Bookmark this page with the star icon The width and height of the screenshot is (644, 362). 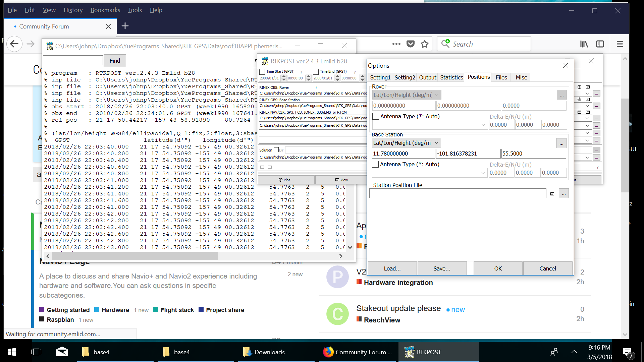[x=425, y=44]
